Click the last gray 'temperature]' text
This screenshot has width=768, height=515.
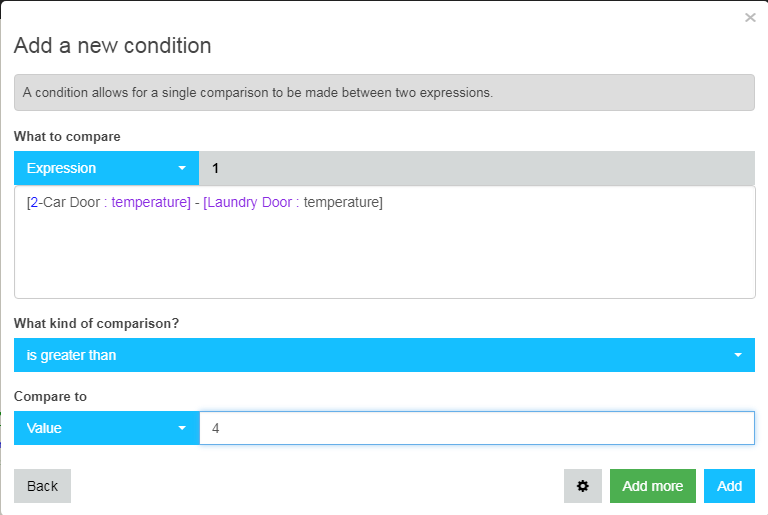pos(343,202)
